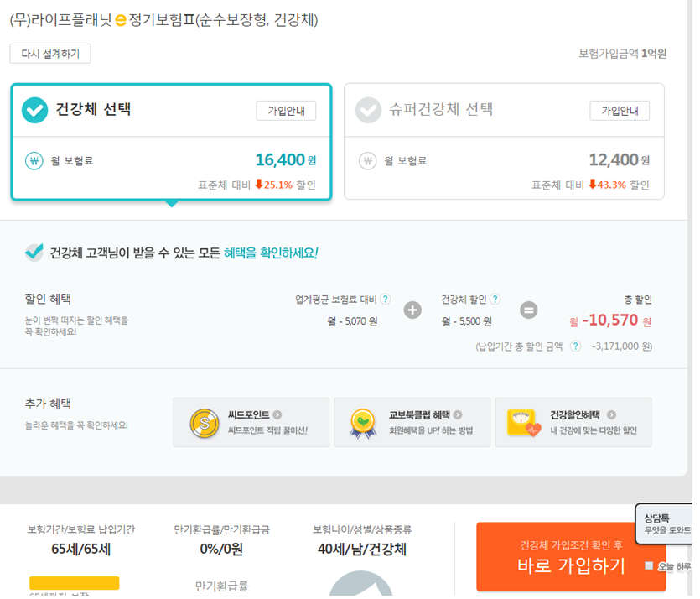The width and height of the screenshot is (700, 599).
Task: Open the 교보북클럽 혜택 card
Action: (412, 422)
